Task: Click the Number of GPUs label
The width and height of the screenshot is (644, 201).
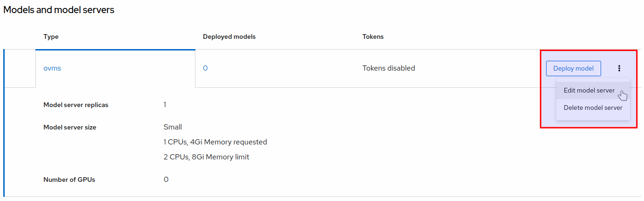Action: coord(69,179)
